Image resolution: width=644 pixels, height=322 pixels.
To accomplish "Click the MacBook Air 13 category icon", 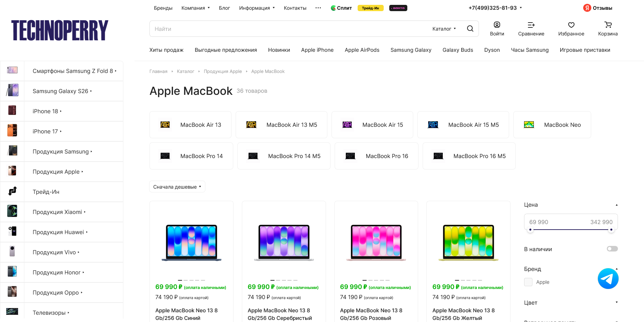I will 165,125.
